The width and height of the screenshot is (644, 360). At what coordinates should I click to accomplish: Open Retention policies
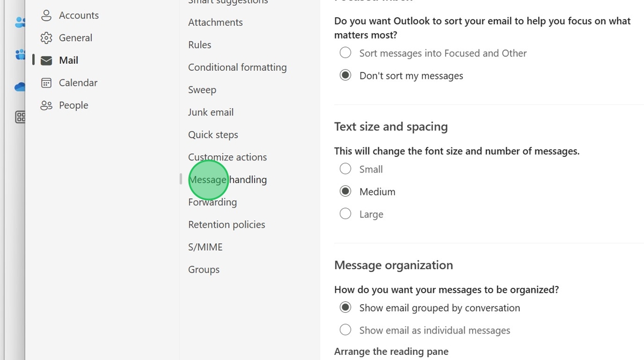tap(226, 225)
